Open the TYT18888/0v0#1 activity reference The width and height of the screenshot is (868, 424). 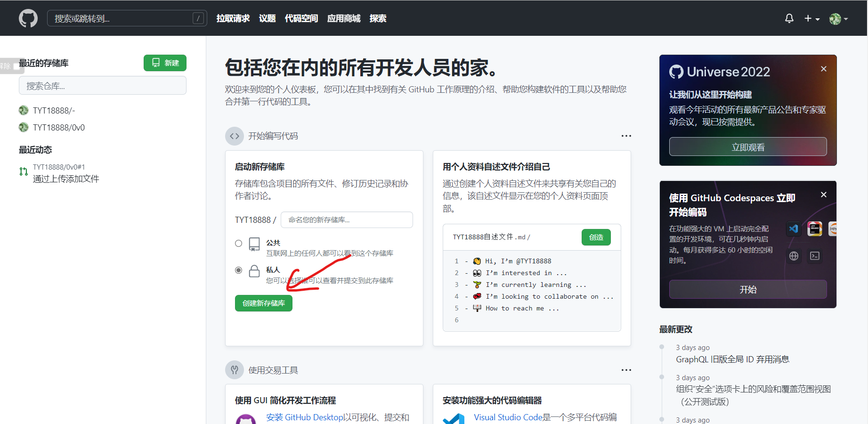[x=59, y=167]
